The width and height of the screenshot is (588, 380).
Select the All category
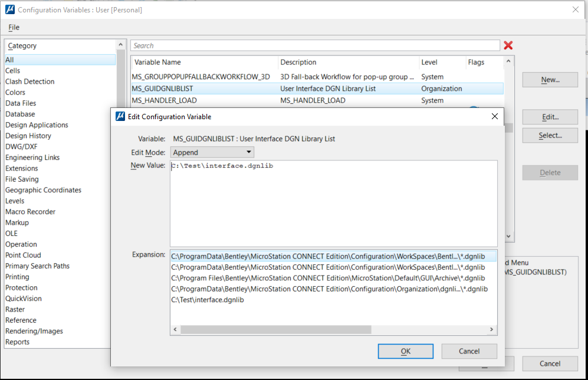[60, 60]
